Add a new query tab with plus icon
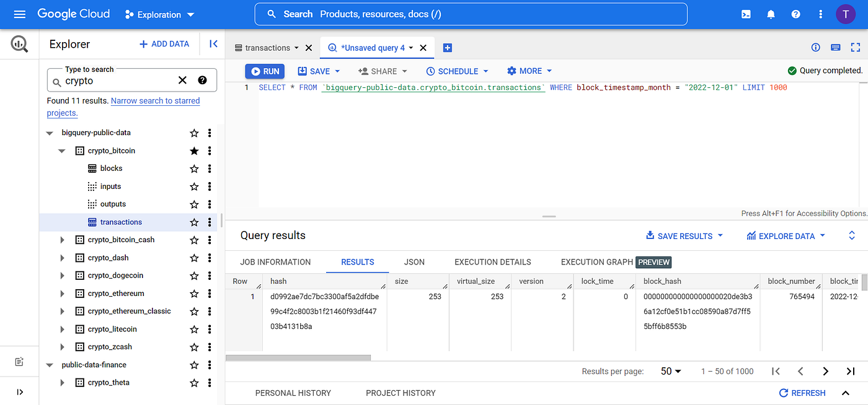Image resolution: width=868 pixels, height=405 pixels. click(x=448, y=48)
